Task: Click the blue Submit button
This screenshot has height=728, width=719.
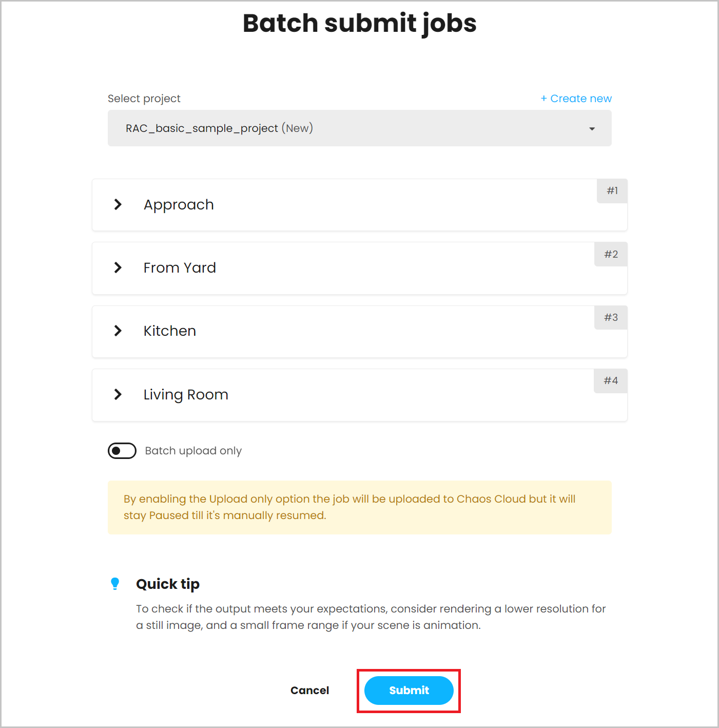Action: 409,691
